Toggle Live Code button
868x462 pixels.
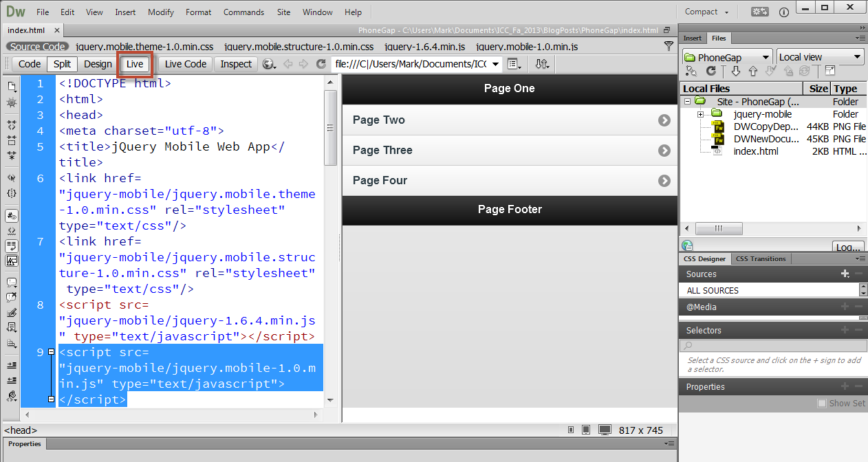186,64
